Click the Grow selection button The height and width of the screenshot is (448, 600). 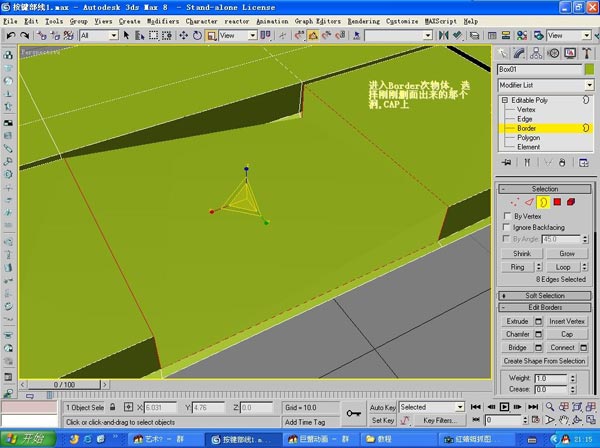pyautogui.click(x=567, y=253)
